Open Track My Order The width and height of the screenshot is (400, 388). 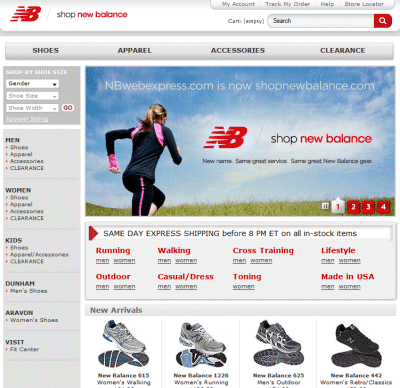point(288,4)
